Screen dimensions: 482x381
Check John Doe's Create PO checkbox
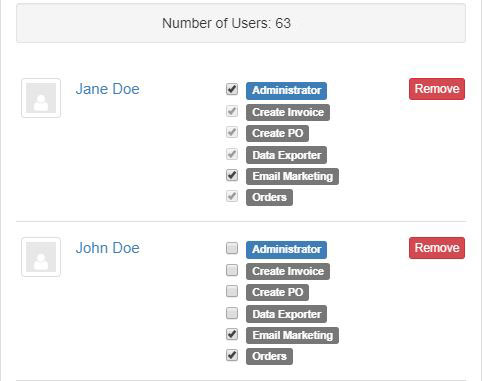point(232,291)
